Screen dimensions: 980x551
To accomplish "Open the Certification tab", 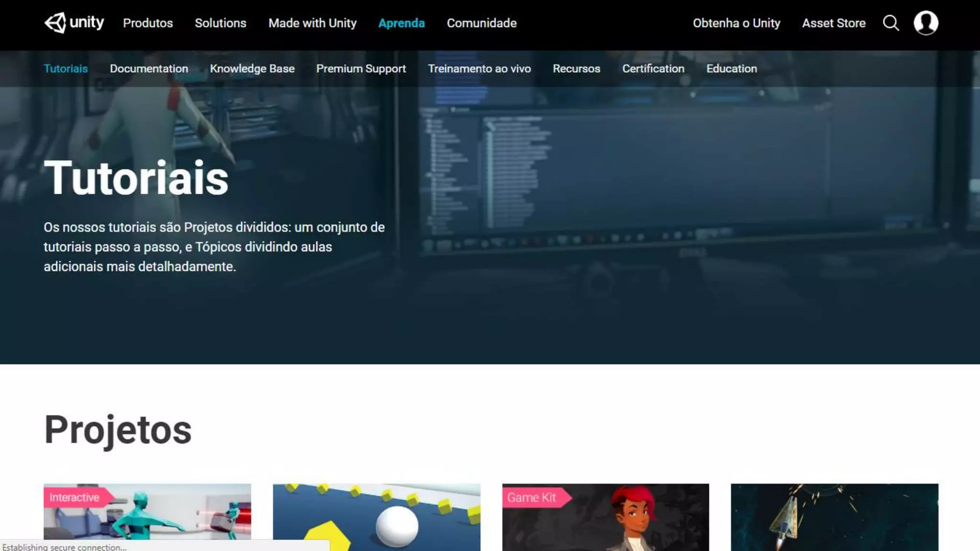I will [x=653, y=68].
